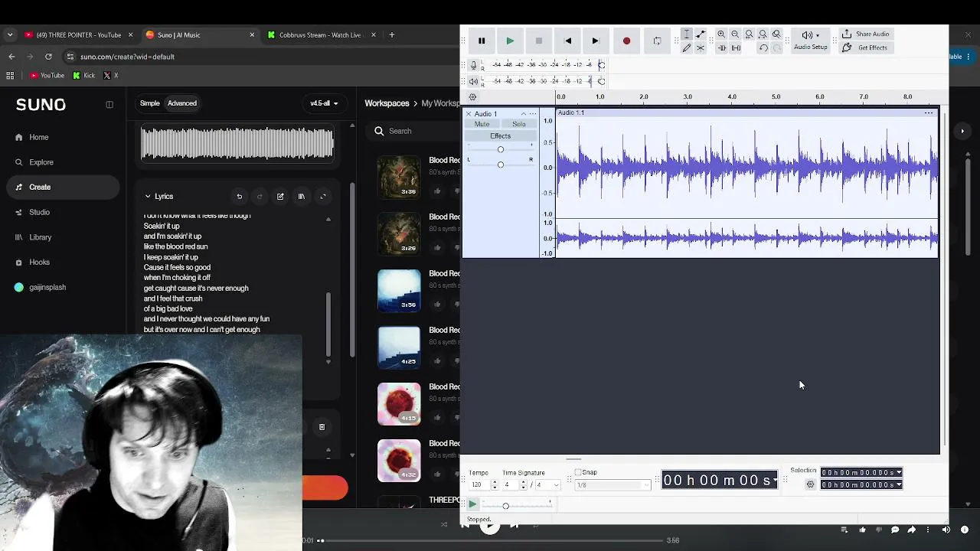
Task: Open the Selection toolbar settings gear
Action: pos(810,484)
